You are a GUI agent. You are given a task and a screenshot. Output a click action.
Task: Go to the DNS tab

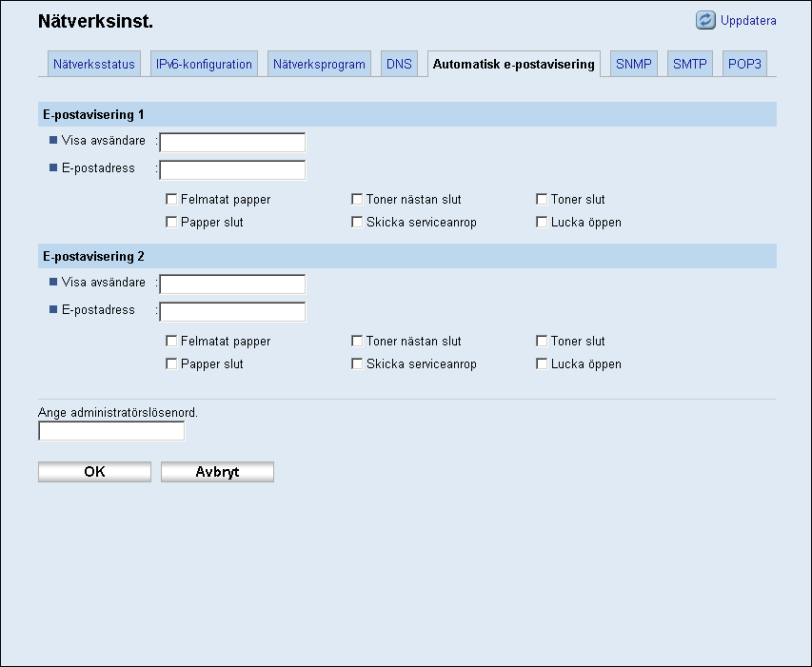(399, 64)
